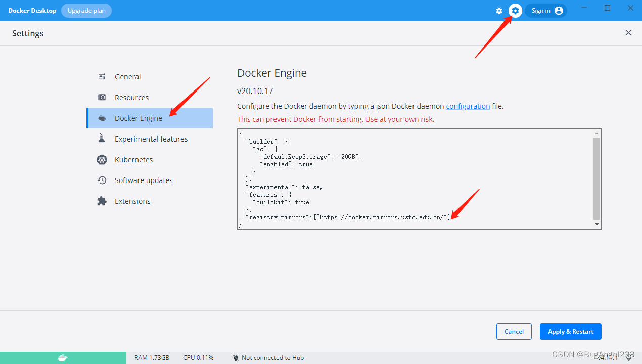Select the General settings sliders icon
The image size is (642, 364).
point(102,77)
